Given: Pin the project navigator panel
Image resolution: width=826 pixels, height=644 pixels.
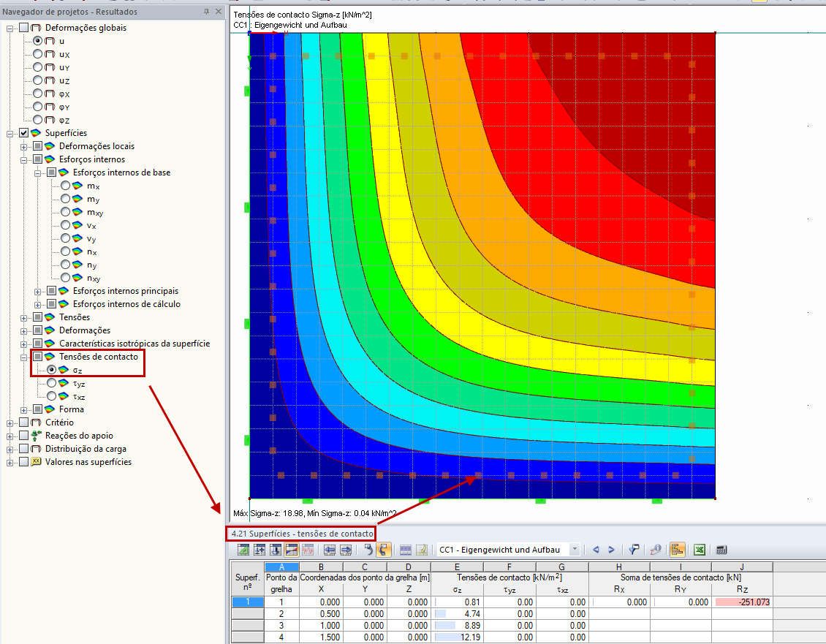Looking at the screenshot, I should [x=206, y=12].
